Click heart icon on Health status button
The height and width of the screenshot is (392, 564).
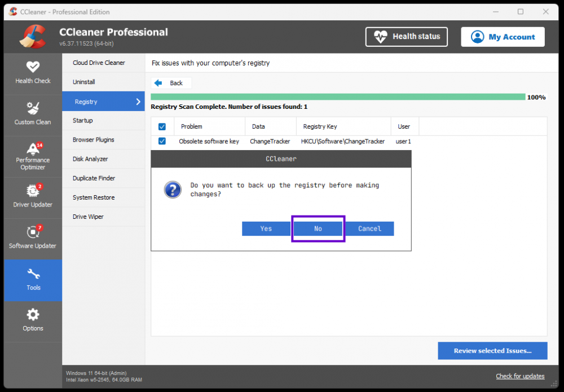[380, 37]
